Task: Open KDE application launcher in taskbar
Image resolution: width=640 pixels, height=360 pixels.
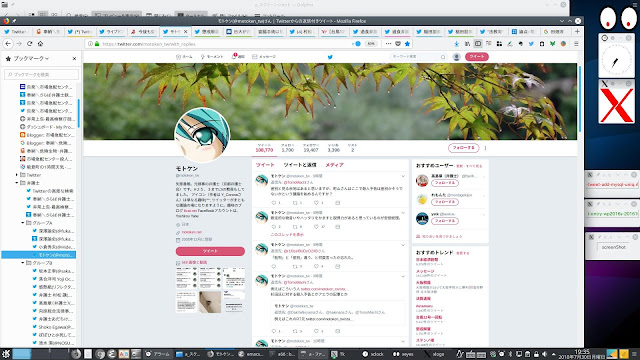Action: point(6,354)
